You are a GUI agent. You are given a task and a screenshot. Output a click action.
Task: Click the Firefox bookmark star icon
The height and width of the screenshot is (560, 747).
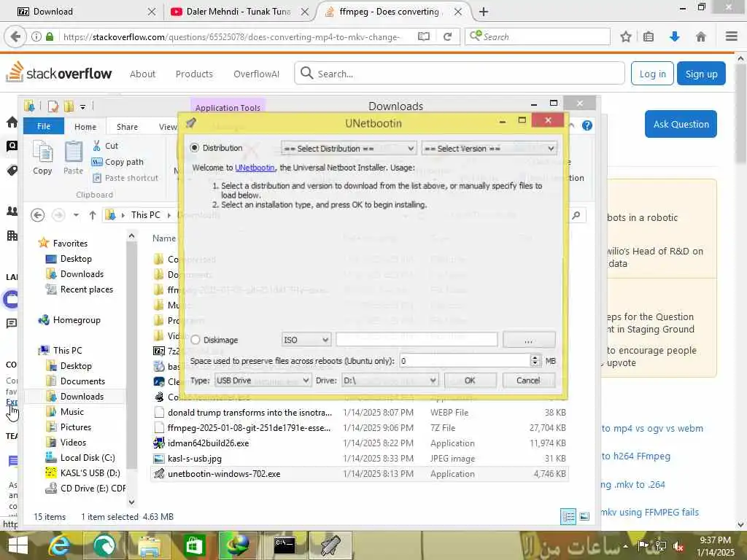[x=626, y=36]
